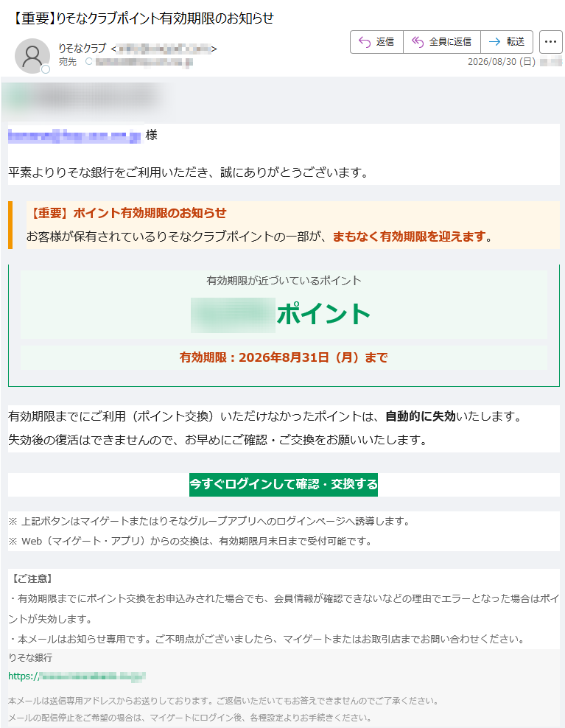Click the line 本メールはお知らせ専用です
This screenshot has height=728, width=565.
click(x=267, y=640)
